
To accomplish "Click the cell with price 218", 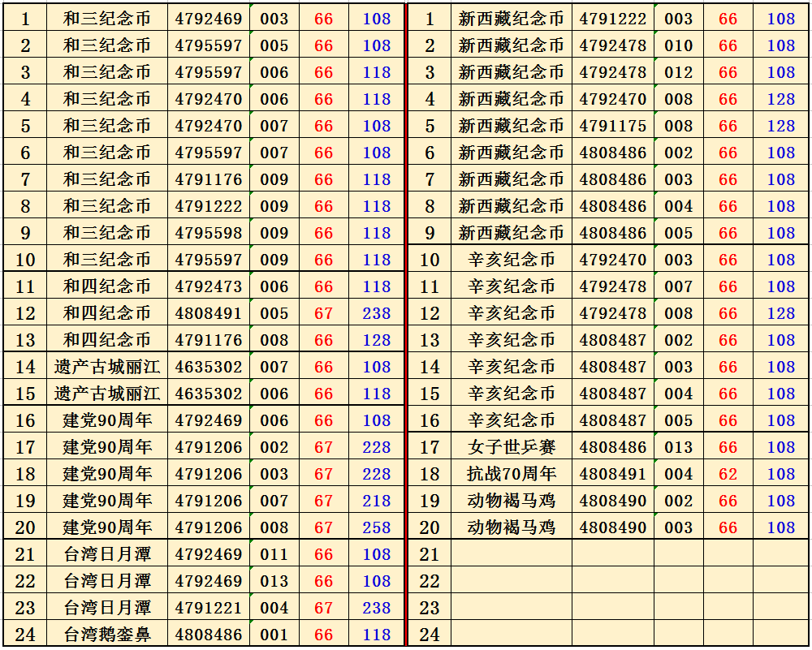I will point(376,501).
